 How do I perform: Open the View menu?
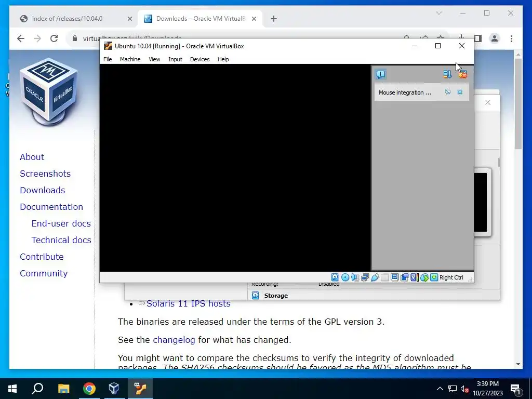[154, 59]
